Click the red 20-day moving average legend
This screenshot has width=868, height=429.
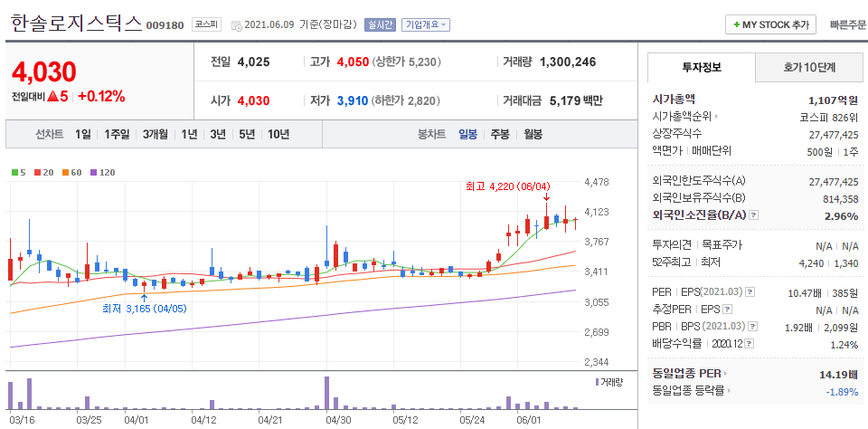point(43,172)
